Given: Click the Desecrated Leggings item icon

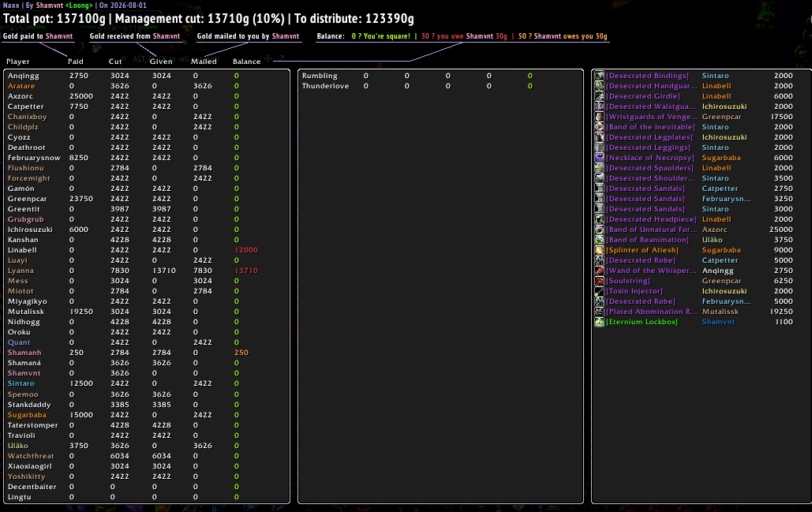Looking at the screenshot, I should coord(599,148).
